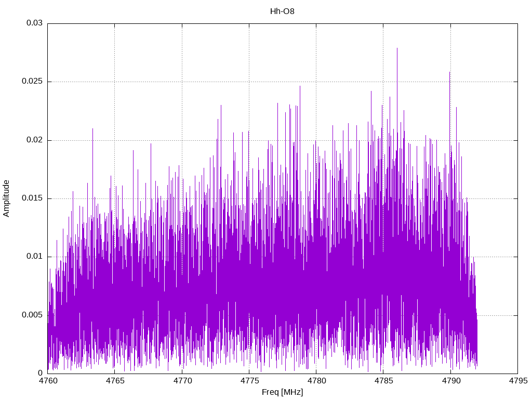
Task: Click the 4775 x-axis tick label
Action: (x=249, y=381)
